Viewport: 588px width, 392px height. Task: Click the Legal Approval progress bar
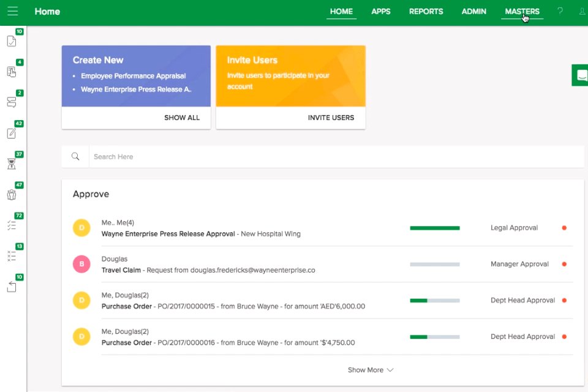tap(435, 227)
